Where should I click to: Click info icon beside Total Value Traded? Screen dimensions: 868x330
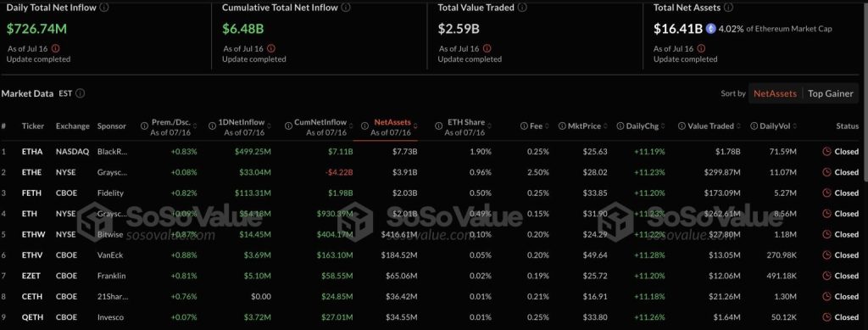(x=522, y=8)
